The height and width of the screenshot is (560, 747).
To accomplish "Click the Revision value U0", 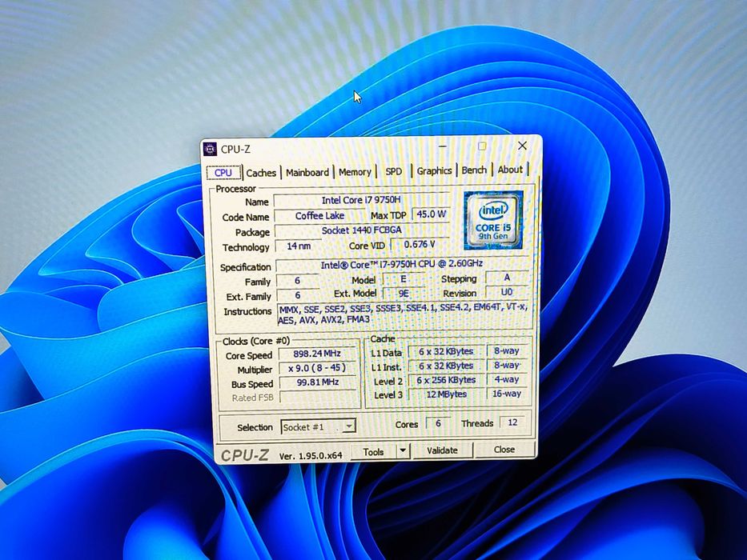I will coord(507,292).
